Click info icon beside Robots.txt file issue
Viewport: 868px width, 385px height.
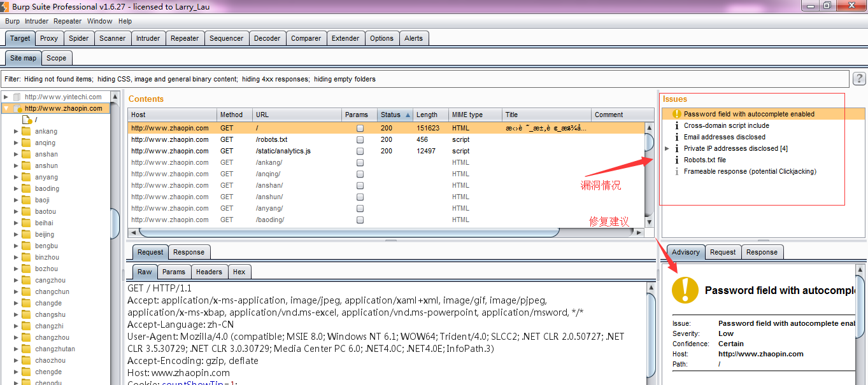[676, 160]
